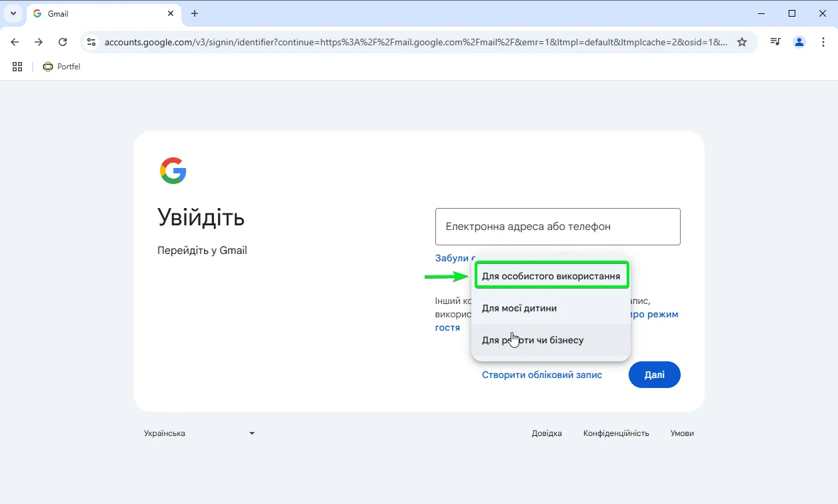
Task: Maximize the Chrome window
Action: pos(792,13)
